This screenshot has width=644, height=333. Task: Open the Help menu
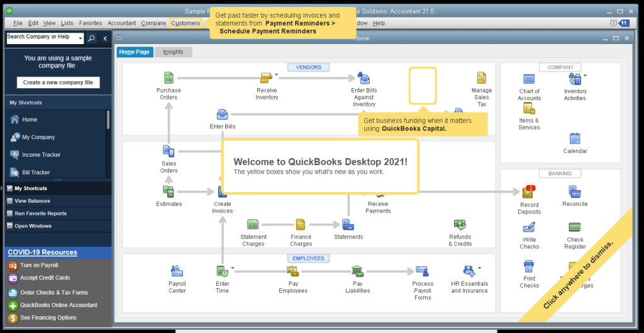point(379,23)
